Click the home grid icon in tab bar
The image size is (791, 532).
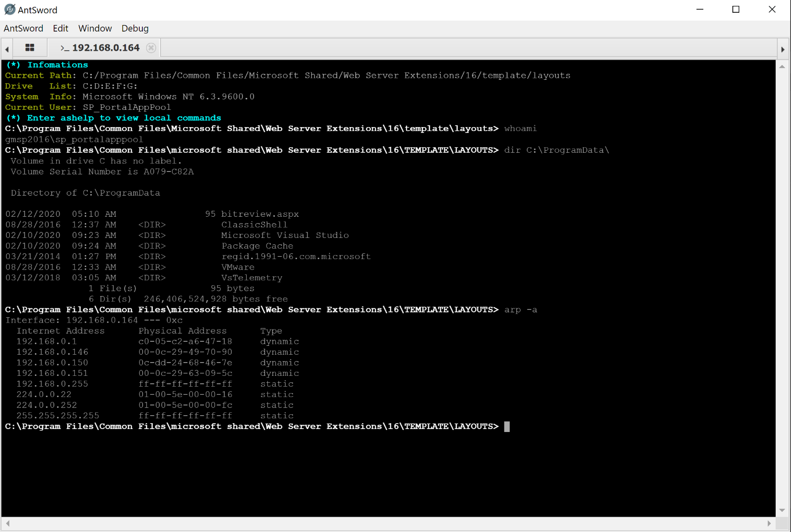[x=30, y=48]
